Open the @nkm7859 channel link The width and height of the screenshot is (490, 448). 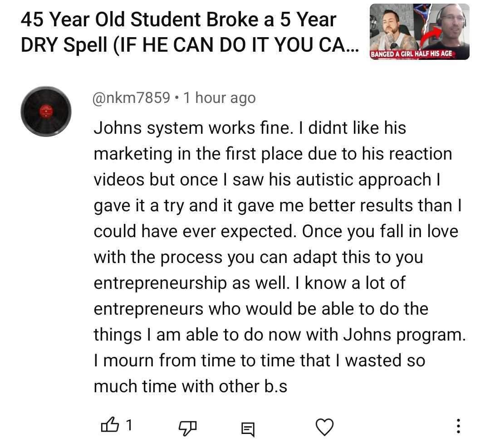coord(132,98)
